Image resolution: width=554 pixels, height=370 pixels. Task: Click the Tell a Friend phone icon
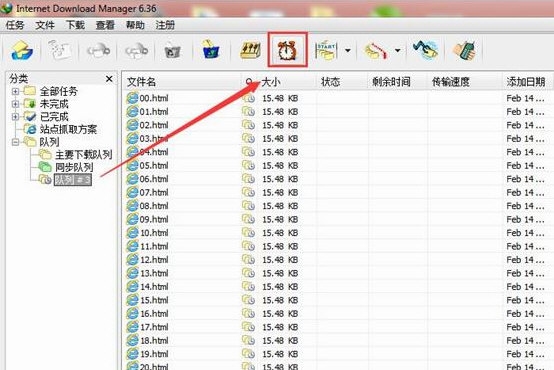tap(464, 51)
